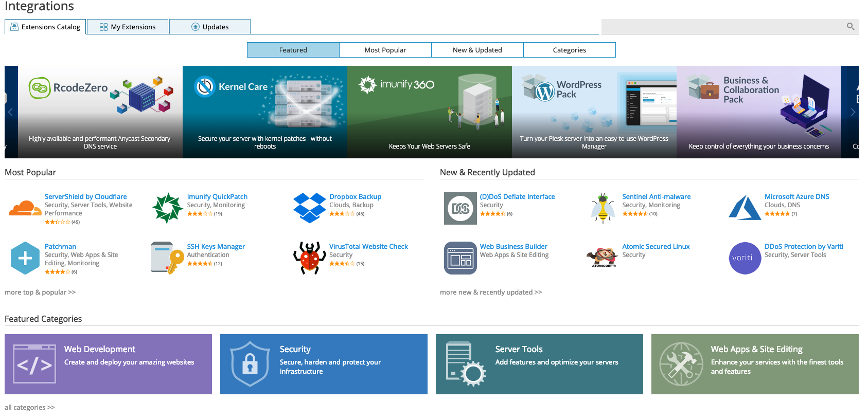Select the Most Popular filter tab
The image size is (868, 420).
click(x=385, y=50)
